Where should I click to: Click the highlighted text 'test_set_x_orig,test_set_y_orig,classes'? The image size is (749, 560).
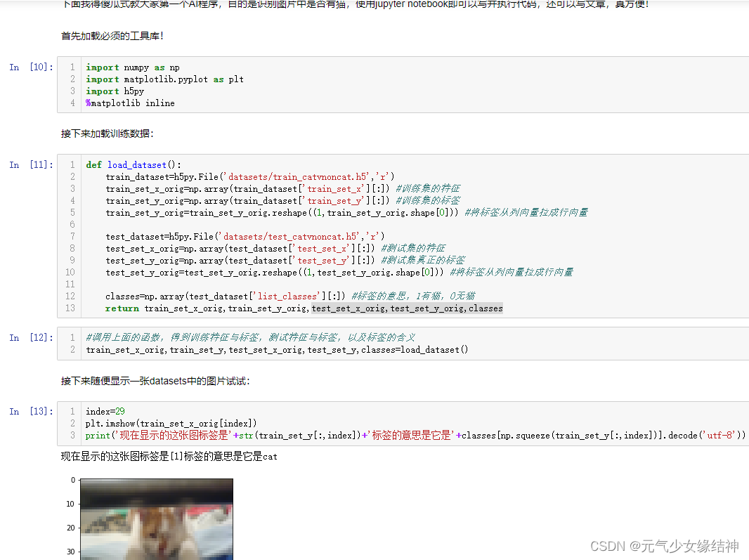[x=408, y=308]
